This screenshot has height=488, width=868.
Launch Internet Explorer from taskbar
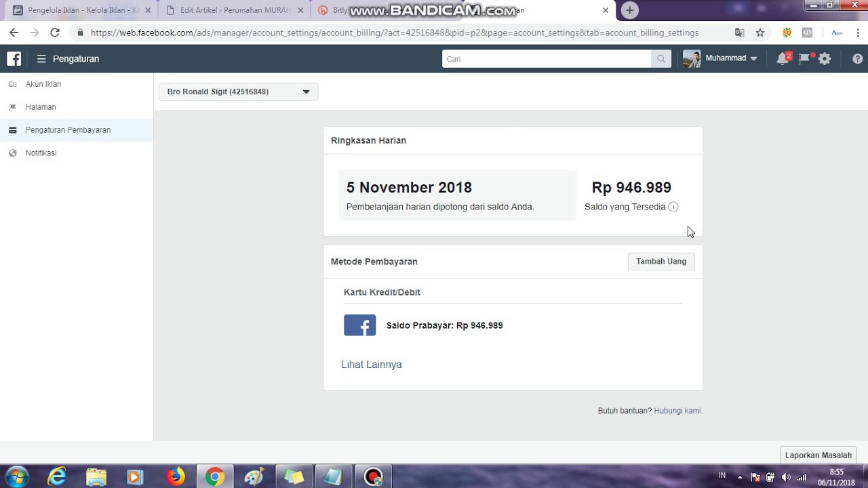tap(57, 477)
